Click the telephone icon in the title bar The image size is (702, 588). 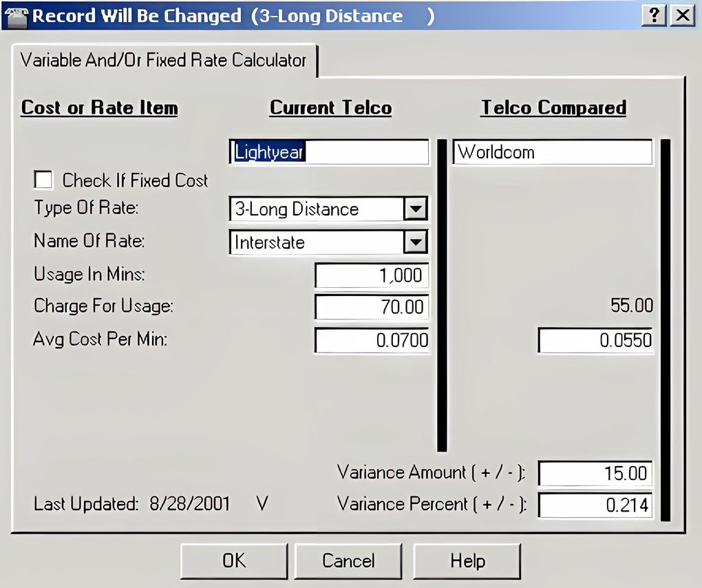click(x=18, y=14)
